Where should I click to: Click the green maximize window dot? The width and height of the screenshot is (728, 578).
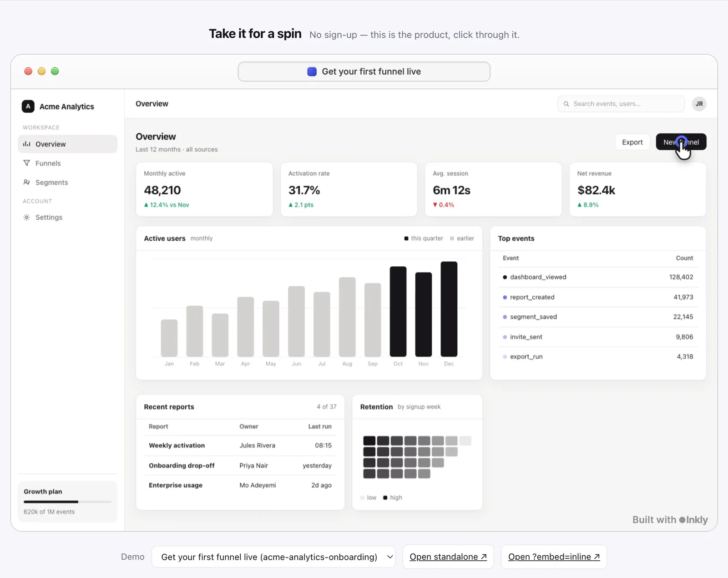tap(55, 71)
